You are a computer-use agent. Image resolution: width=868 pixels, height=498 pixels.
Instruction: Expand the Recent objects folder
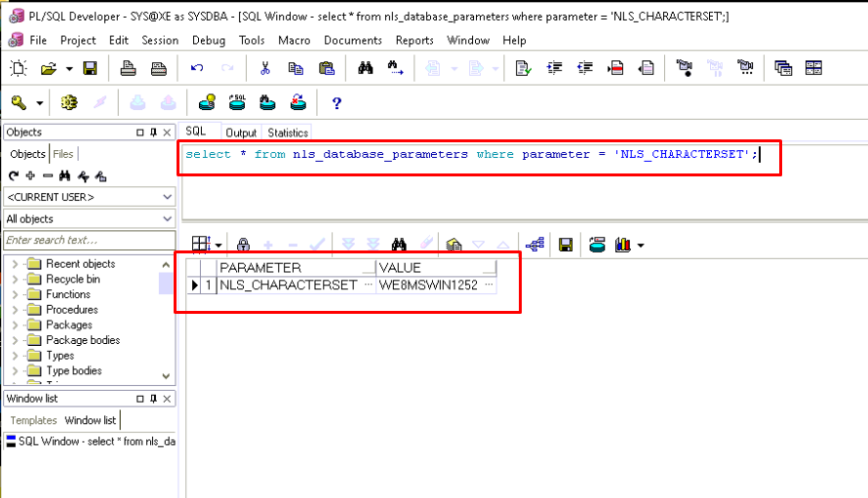[15, 264]
